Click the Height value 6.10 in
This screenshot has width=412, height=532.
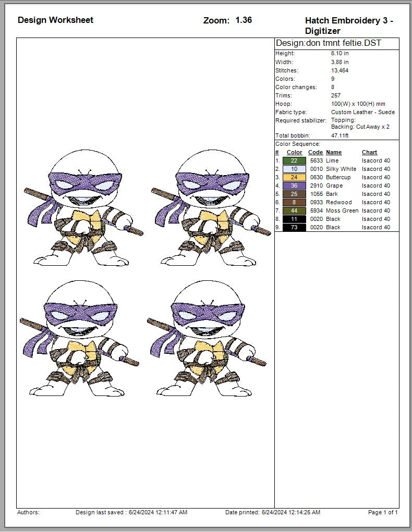tap(340, 53)
